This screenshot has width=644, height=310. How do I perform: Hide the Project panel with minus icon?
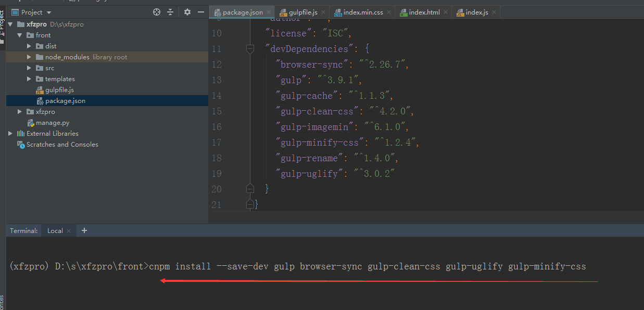click(x=200, y=12)
